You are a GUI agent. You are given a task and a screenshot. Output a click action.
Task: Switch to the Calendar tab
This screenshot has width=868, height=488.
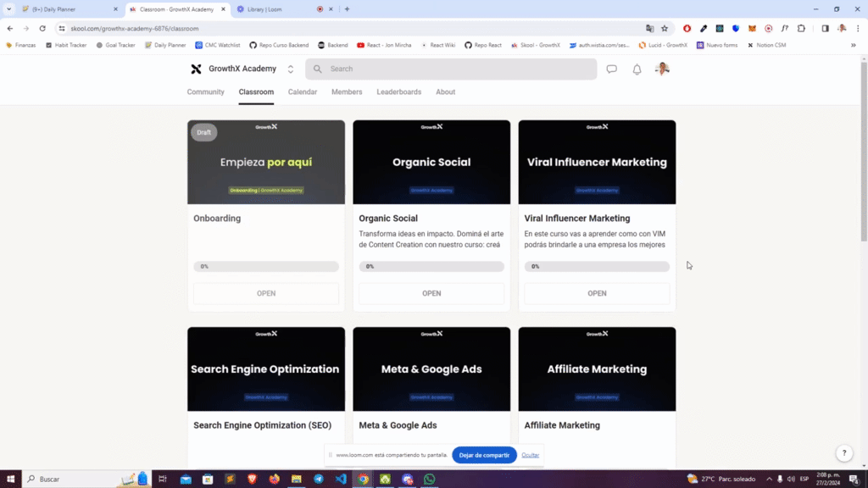pyautogui.click(x=303, y=91)
